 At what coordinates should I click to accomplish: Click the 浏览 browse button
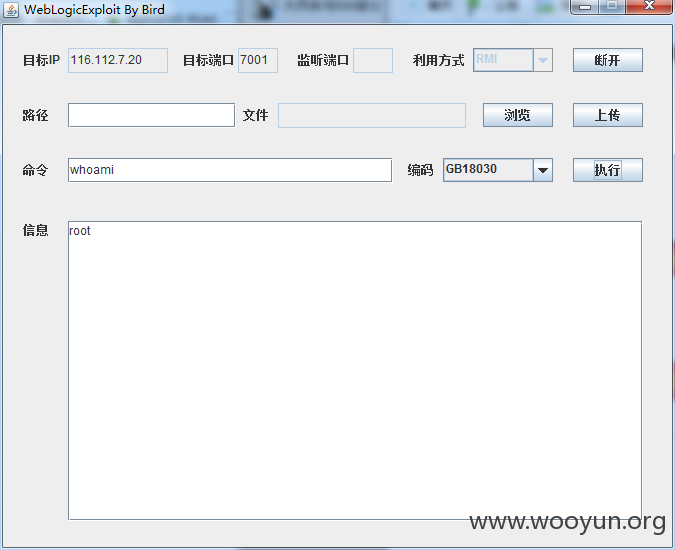pyautogui.click(x=517, y=115)
